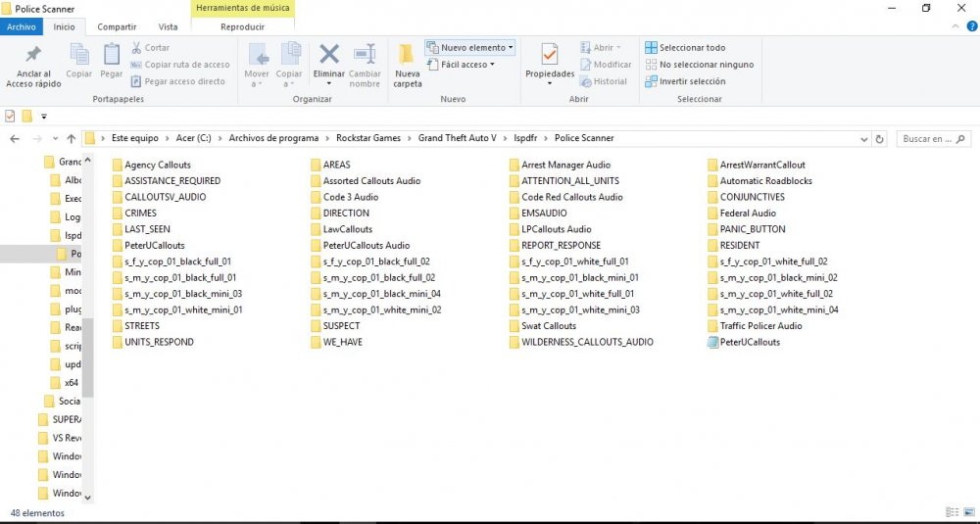Click Este equipo in address path
The image size is (980, 524).
tap(135, 138)
